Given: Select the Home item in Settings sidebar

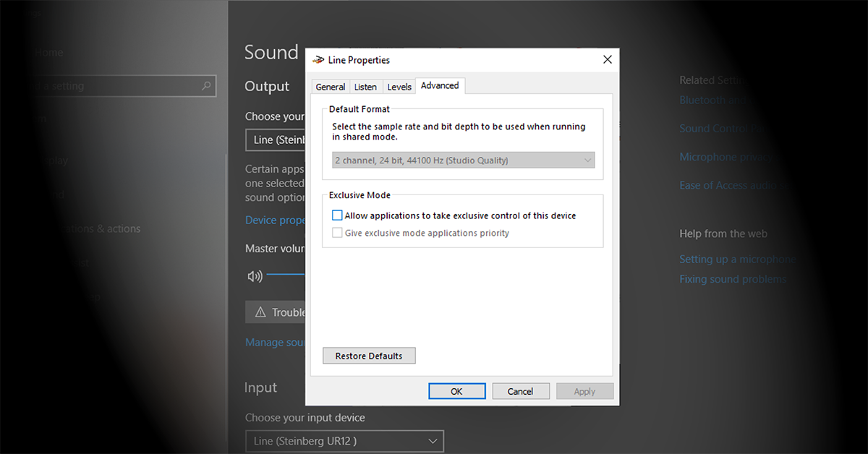Looking at the screenshot, I should (x=50, y=52).
